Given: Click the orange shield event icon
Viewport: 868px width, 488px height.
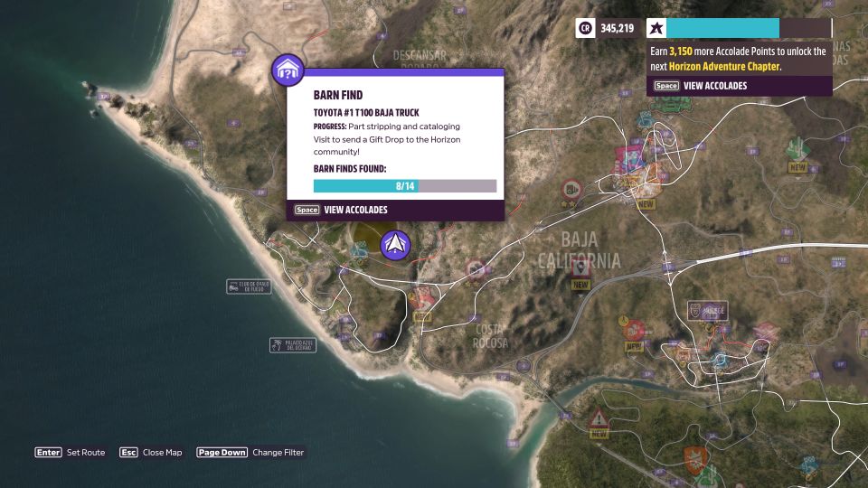Looking at the screenshot, I should 695,459.
